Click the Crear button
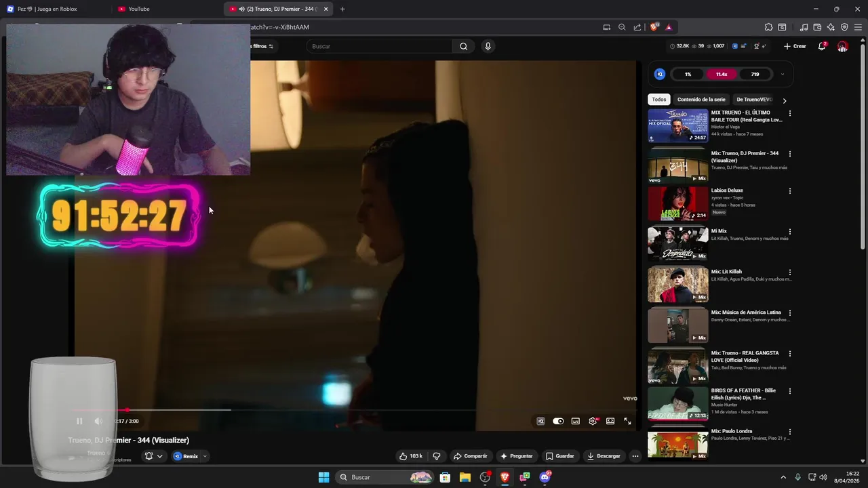 pyautogui.click(x=795, y=46)
